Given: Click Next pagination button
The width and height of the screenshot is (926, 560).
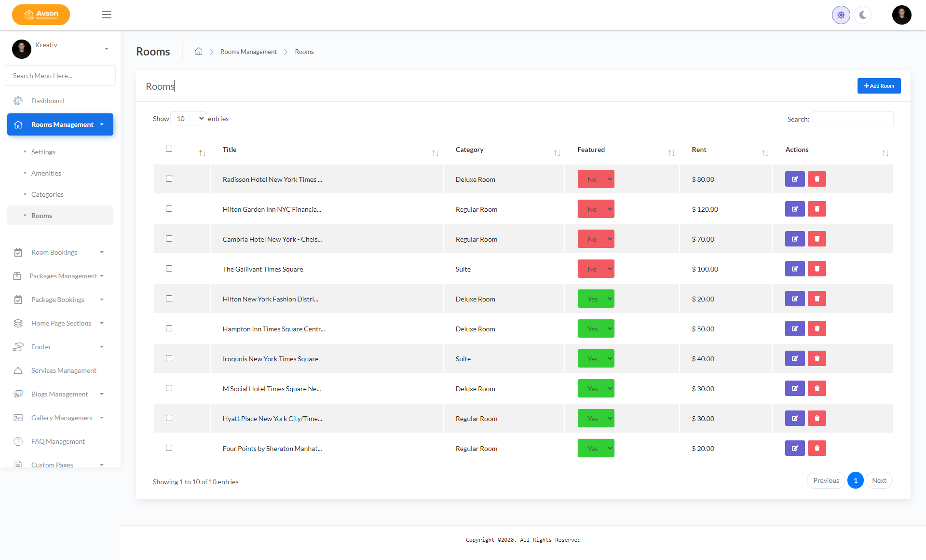Looking at the screenshot, I should pos(879,480).
